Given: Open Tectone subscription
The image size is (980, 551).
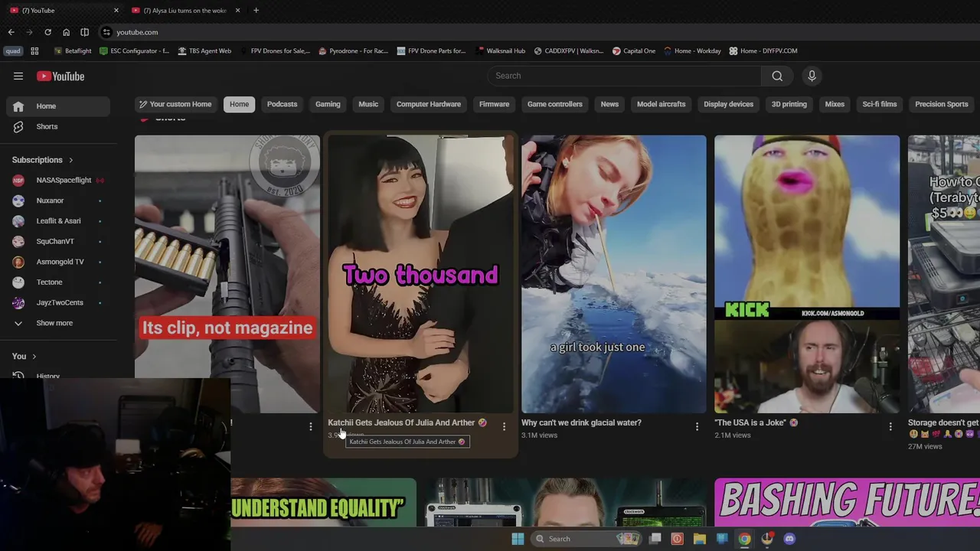Looking at the screenshot, I should click(58, 282).
